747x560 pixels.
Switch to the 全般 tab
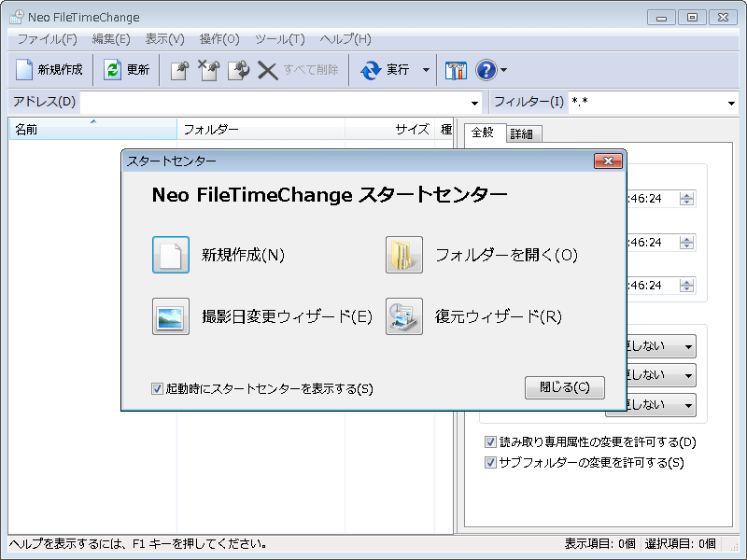(x=482, y=133)
